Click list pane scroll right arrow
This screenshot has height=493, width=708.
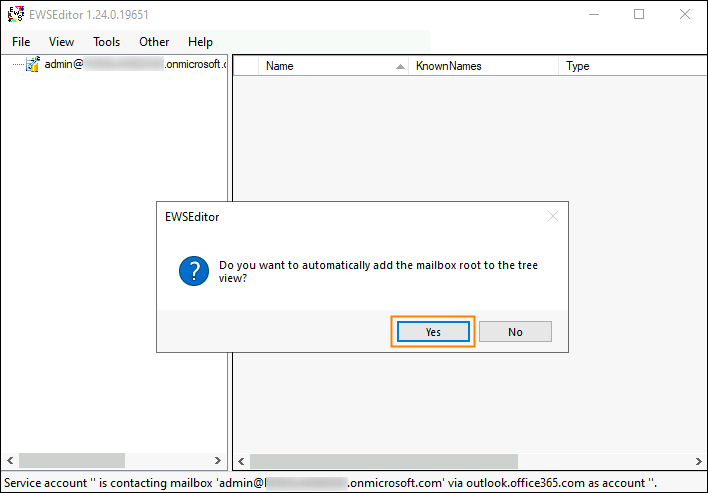[699, 461]
